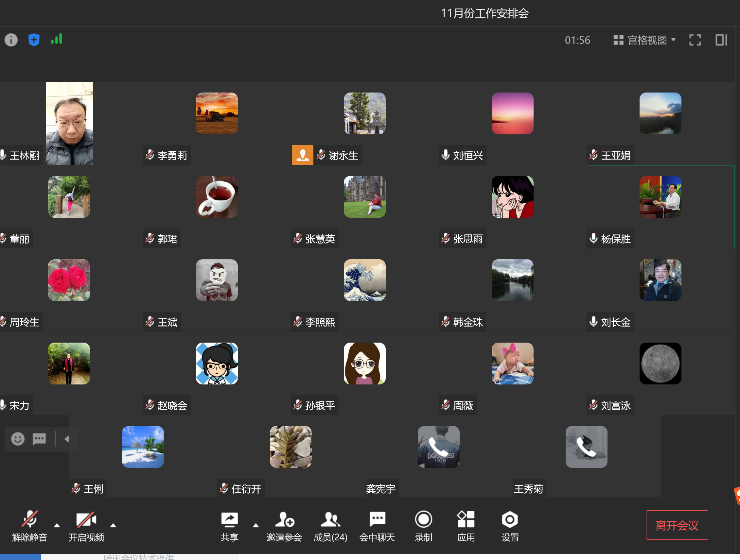Click the meeting info icon
Image resolution: width=740 pixels, height=560 pixels.
[11, 40]
